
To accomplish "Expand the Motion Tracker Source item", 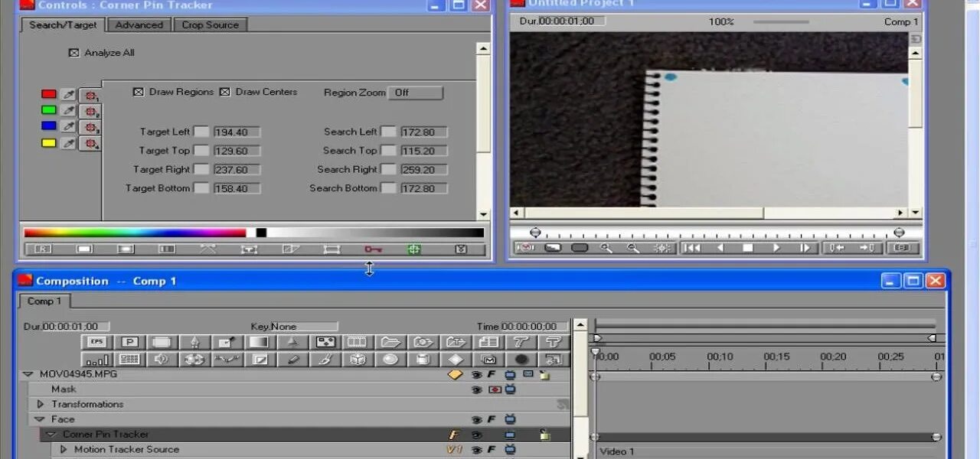I will click(64, 449).
